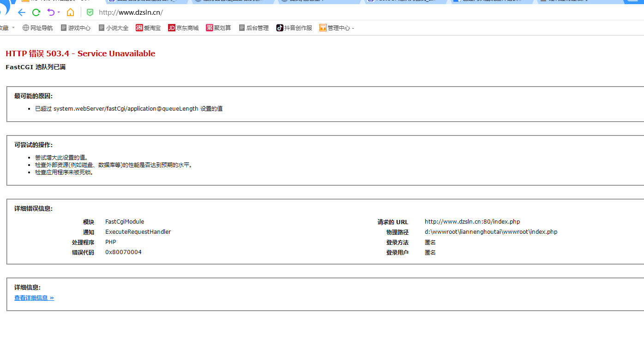This screenshot has height=344, width=644.
Task: Click the purple undo/restore page icon
Action: pyautogui.click(x=51, y=12)
